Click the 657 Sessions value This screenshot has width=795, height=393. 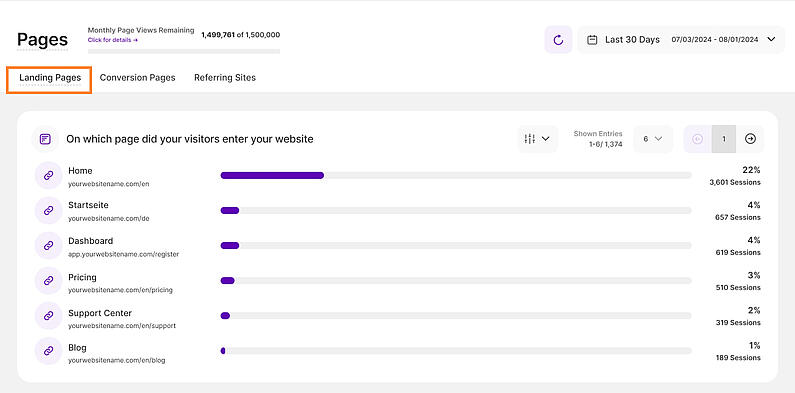coord(738,217)
